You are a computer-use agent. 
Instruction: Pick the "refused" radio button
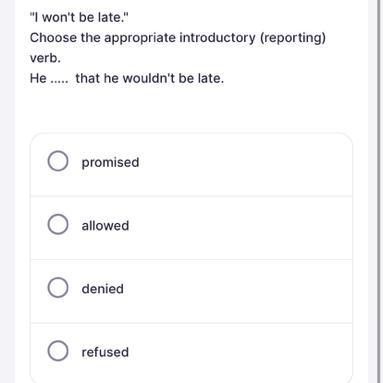[x=58, y=351]
